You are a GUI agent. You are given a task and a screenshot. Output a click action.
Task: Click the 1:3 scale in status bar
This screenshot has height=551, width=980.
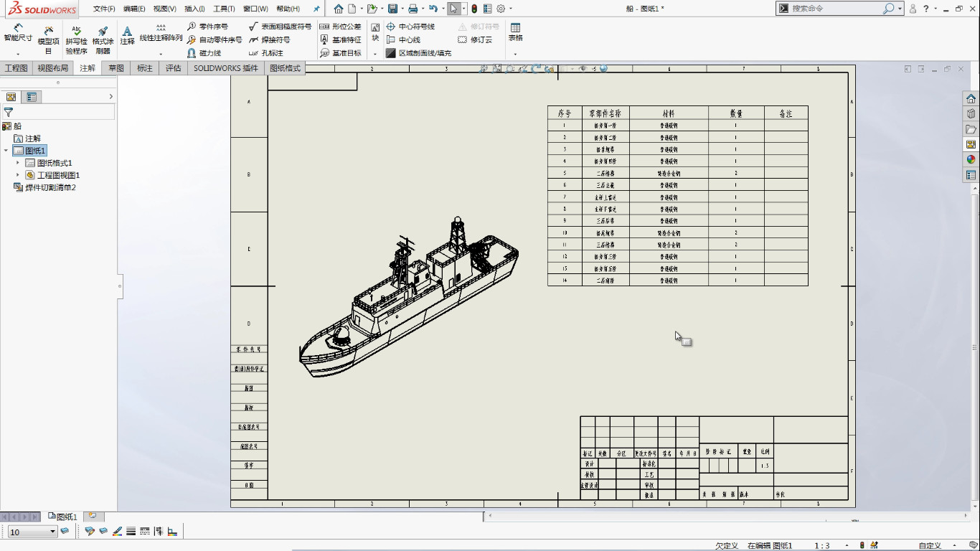[822, 546]
